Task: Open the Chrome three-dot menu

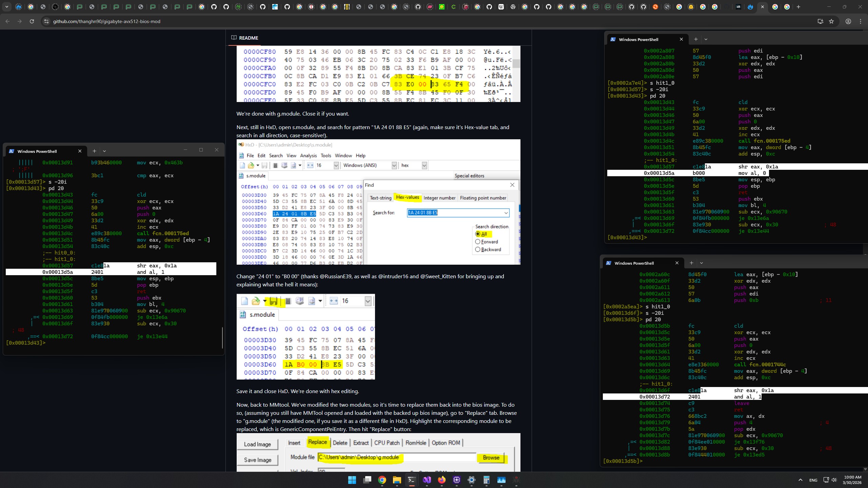Action: tap(861, 21)
